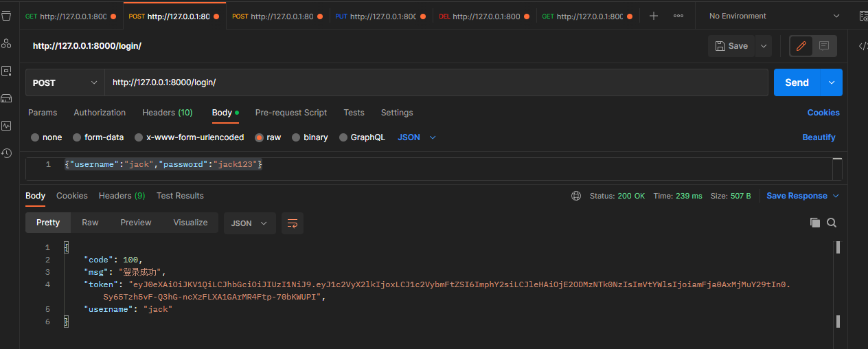Search the response with magnifier icon
868x349 pixels.
[x=832, y=223]
